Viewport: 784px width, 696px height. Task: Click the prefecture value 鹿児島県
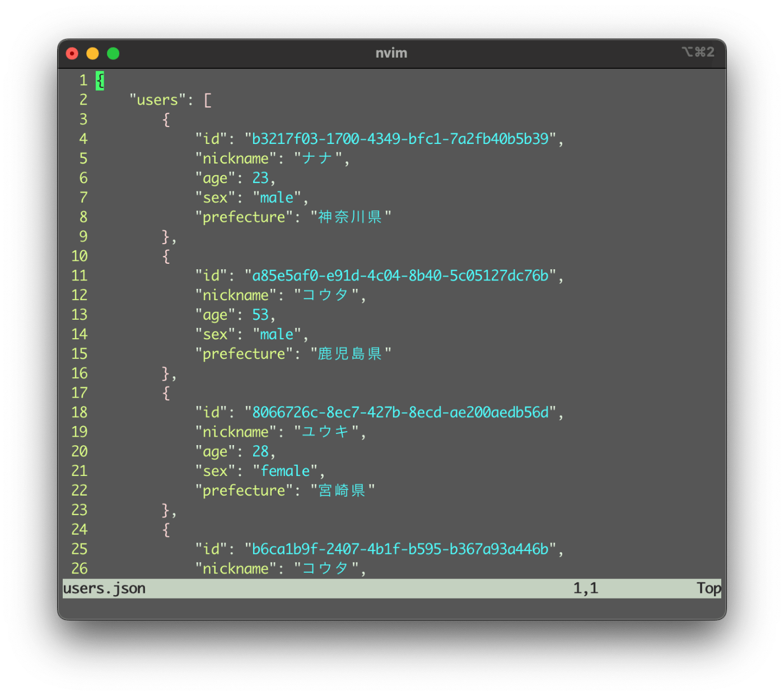pos(351,354)
